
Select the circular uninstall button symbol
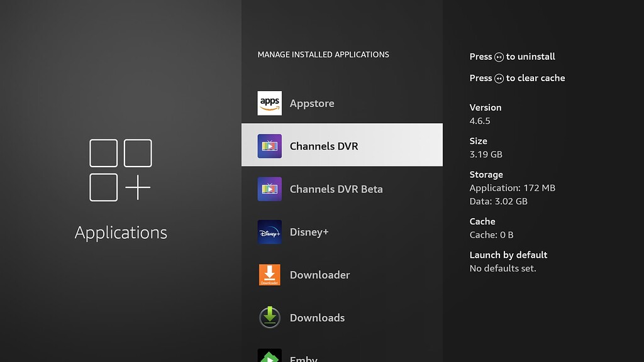tap(499, 57)
